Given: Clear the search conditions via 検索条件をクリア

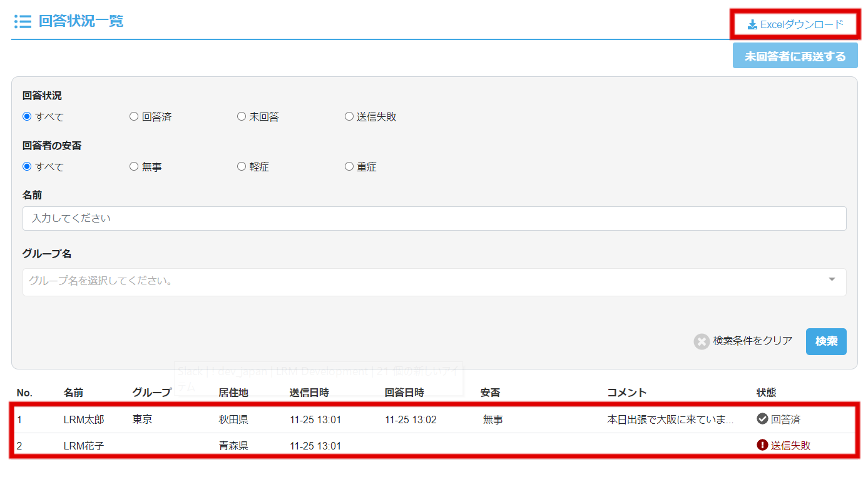Looking at the screenshot, I should (743, 341).
